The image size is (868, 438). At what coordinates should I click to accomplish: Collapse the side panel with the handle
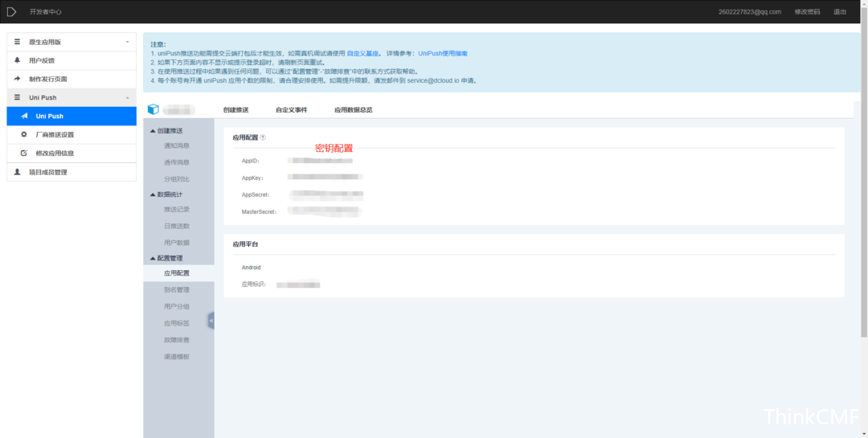click(x=211, y=321)
